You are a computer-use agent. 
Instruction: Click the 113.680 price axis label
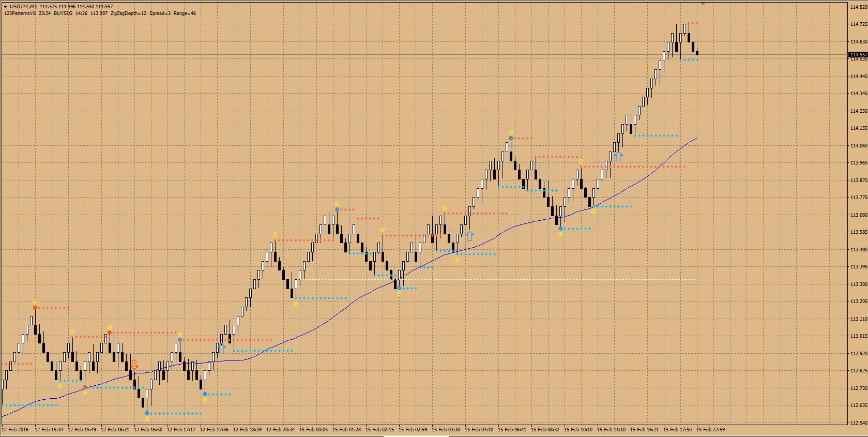[859, 215]
